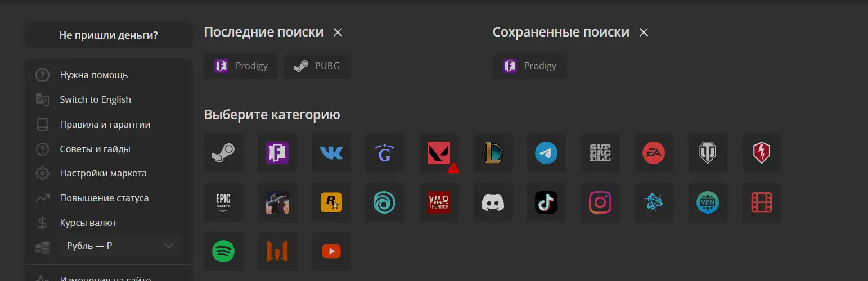Image resolution: width=868 pixels, height=281 pixels.
Task: Open the Supercell category
Action: pos(600,153)
